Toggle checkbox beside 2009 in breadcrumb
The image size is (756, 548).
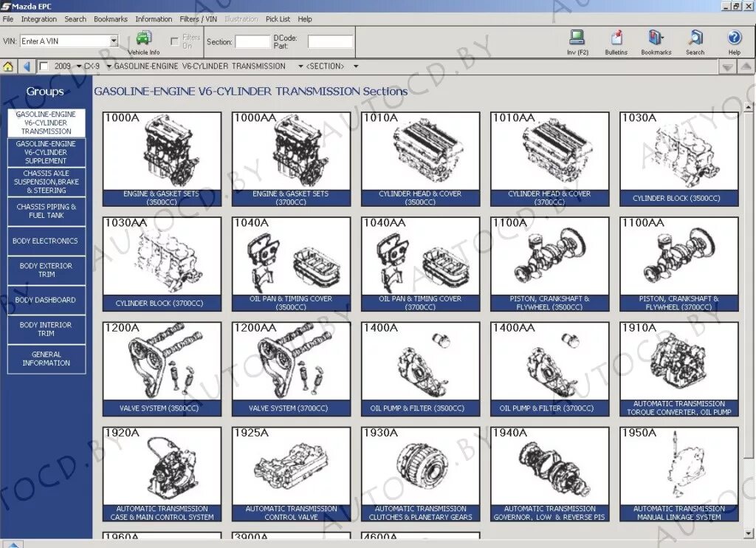[44, 66]
